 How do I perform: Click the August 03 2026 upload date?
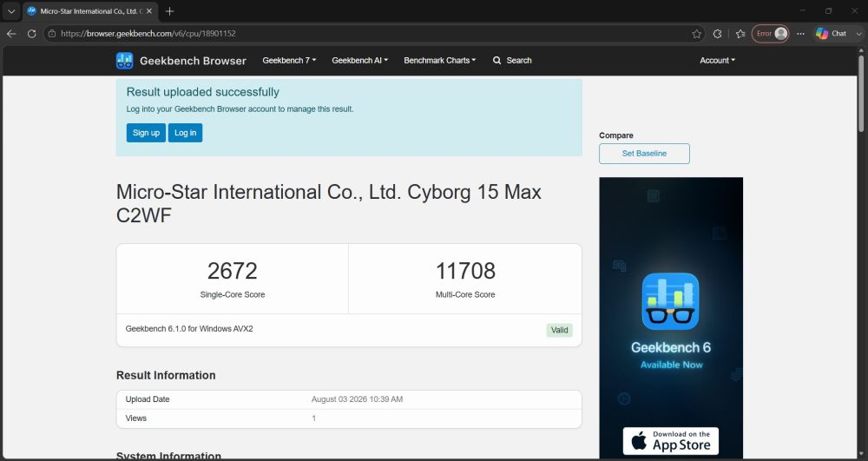(x=357, y=399)
